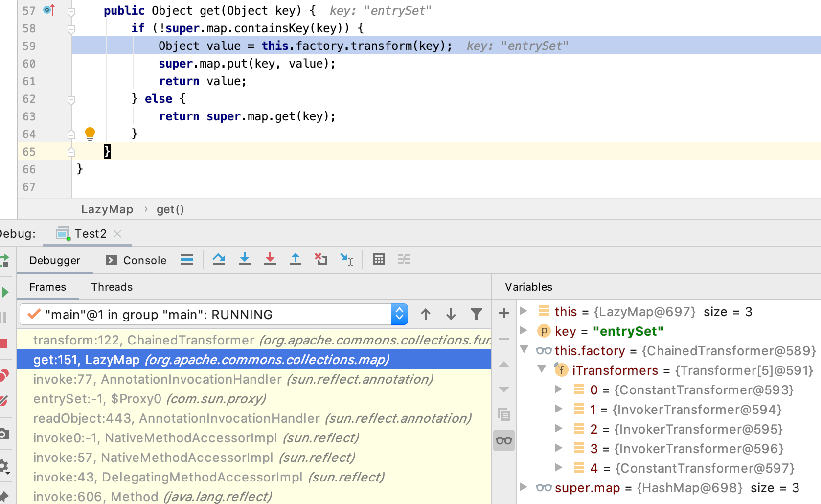
Task: Open the main thread selector dropdown
Action: tap(400, 314)
